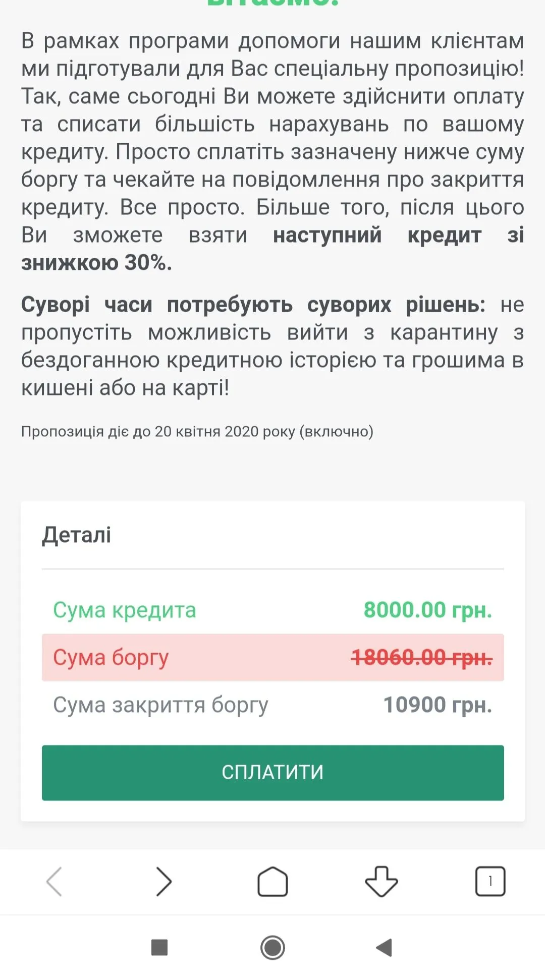
Task: Open the browser home page icon
Action: click(272, 882)
